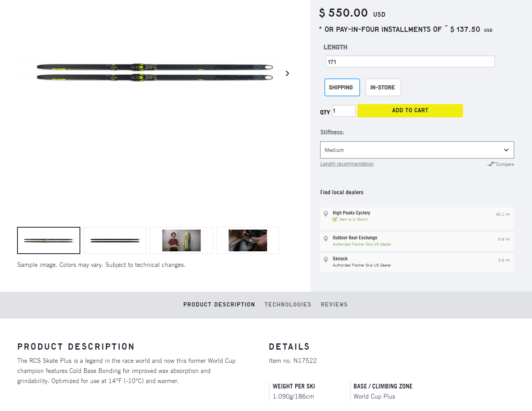Open the Length recommendation link
The width and height of the screenshot is (532, 411).
point(347,164)
